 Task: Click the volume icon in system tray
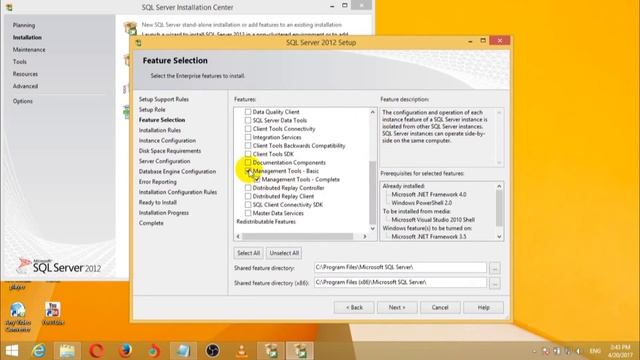click(579, 351)
